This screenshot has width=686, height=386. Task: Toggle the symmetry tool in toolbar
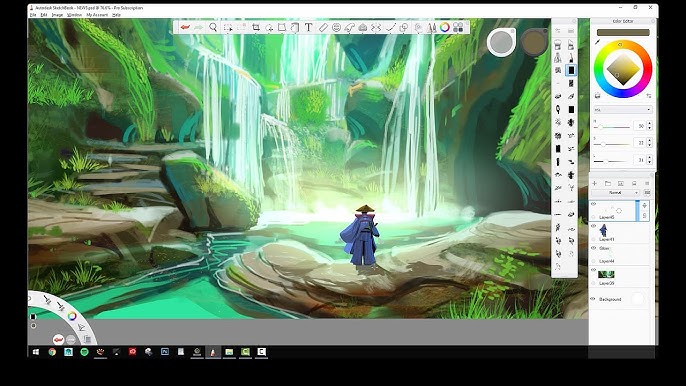pyautogui.click(x=376, y=28)
